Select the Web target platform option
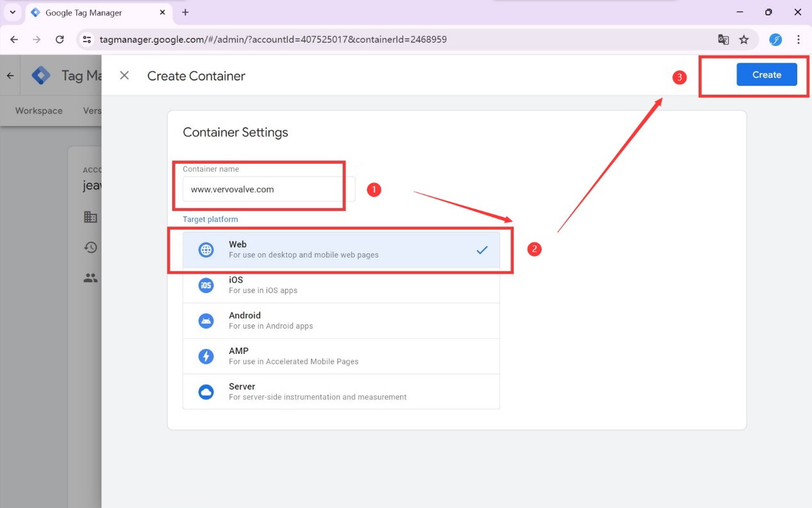The image size is (812, 508). 341,250
